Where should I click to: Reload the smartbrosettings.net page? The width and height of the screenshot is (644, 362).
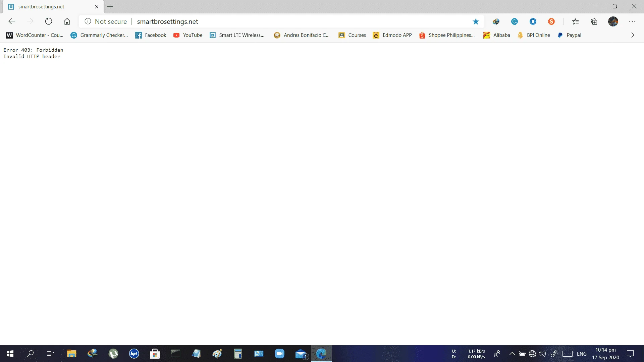(49, 21)
